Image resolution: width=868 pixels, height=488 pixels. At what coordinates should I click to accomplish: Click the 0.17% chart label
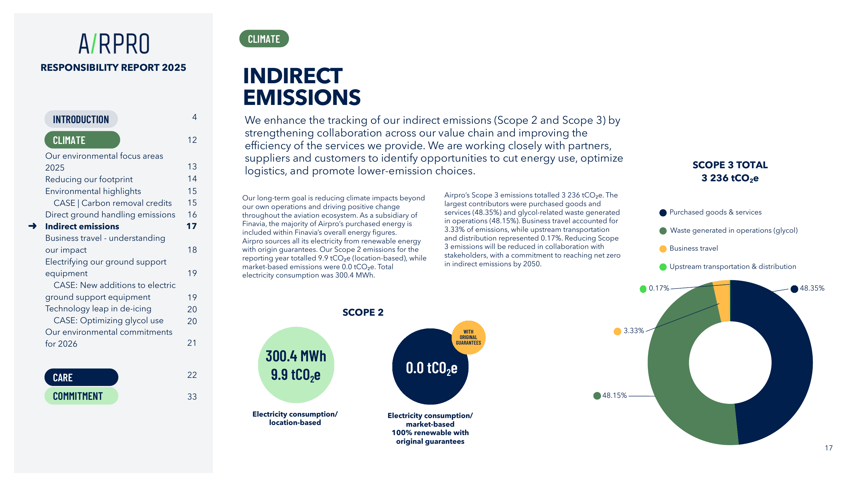pyautogui.click(x=659, y=288)
